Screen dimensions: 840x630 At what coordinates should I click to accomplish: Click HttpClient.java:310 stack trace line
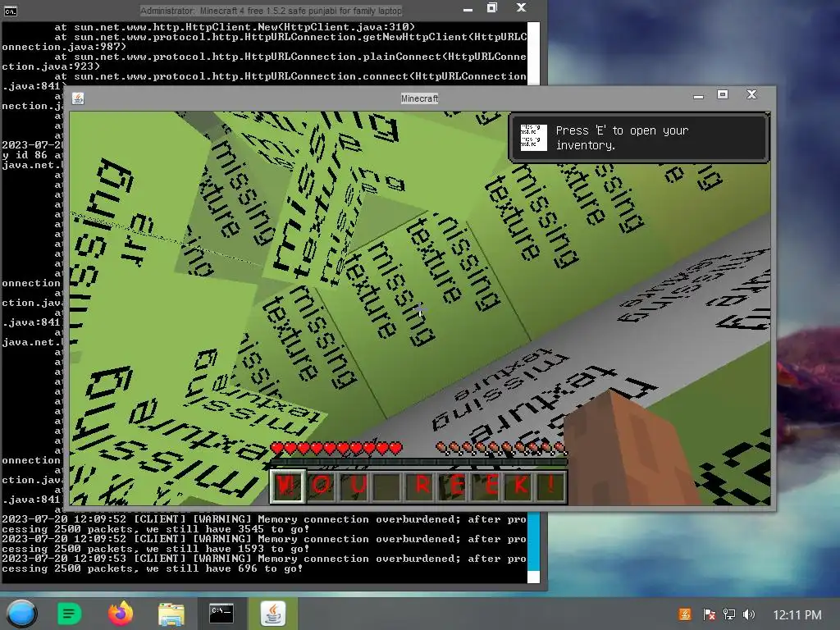[x=235, y=27]
